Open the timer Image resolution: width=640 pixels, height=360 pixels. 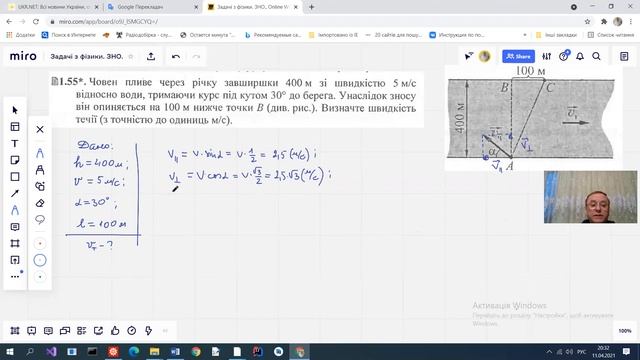coord(131,331)
